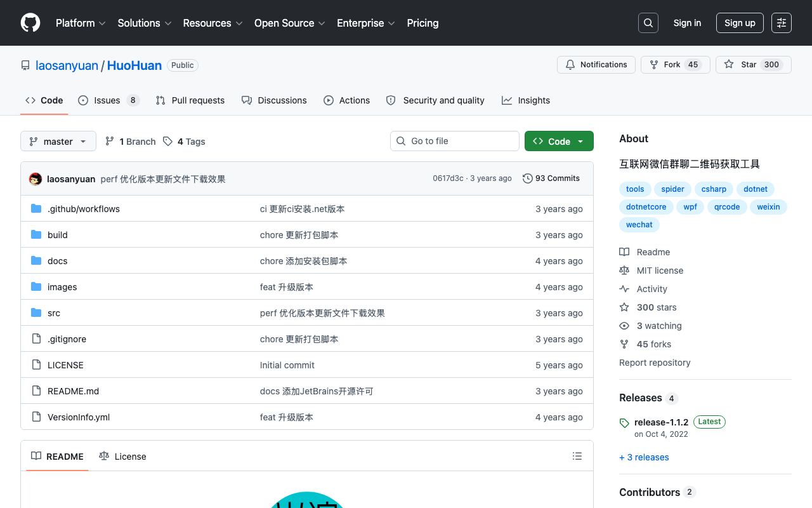Open the + 3 releases link
The height and width of the screenshot is (508, 812).
pos(644,457)
